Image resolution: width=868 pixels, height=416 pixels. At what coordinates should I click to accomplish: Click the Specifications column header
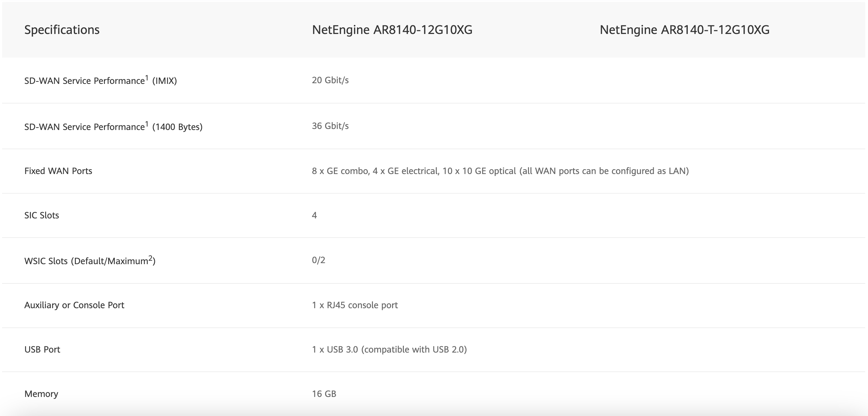[x=62, y=30]
